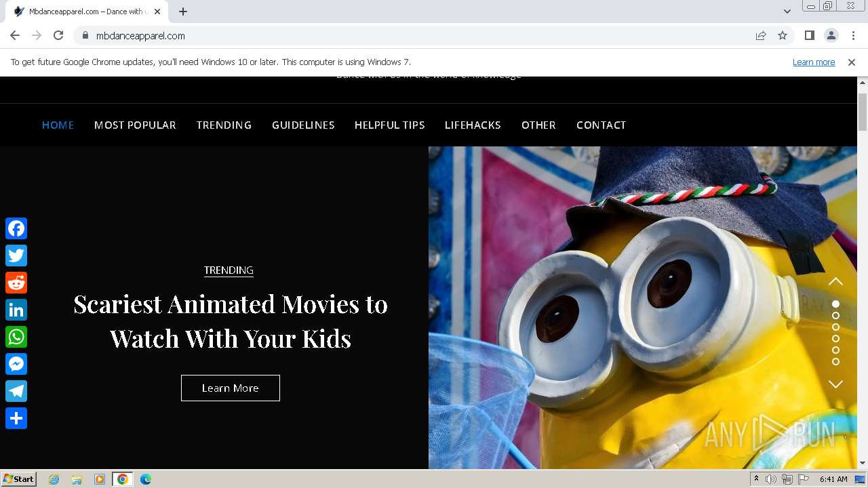Go to HOME menu item
The image size is (868, 488).
[58, 125]
